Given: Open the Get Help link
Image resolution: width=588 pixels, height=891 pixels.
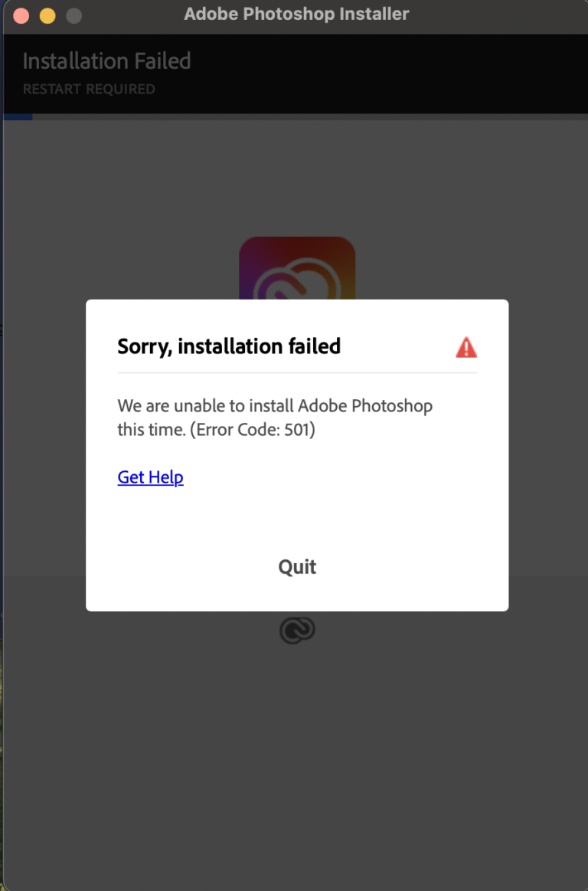Looking at the screenshot, I should (151, 477).
